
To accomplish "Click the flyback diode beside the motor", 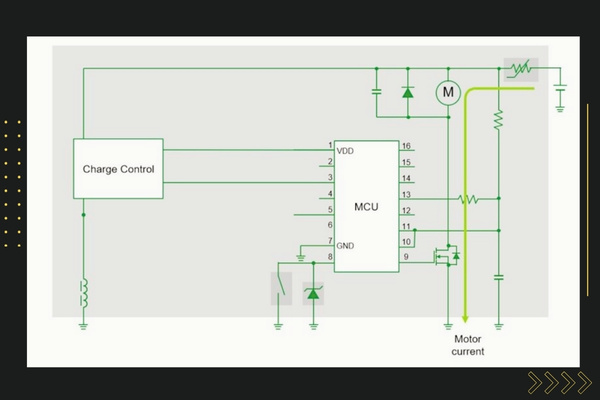I will coord(408,92).
